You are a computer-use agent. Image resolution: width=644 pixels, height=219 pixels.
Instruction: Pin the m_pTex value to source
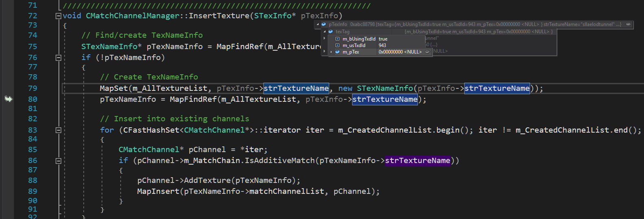click(428, 52)
